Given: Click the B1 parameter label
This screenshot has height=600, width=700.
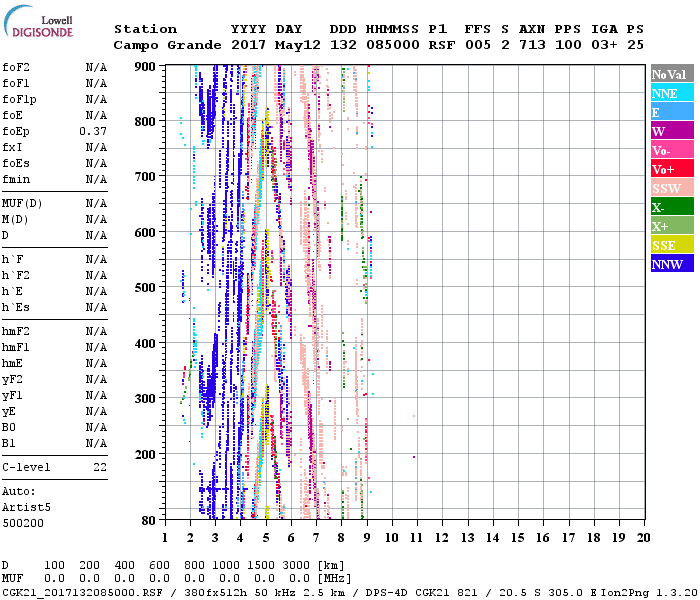Looking at the screenshot, I should point(8,443).
